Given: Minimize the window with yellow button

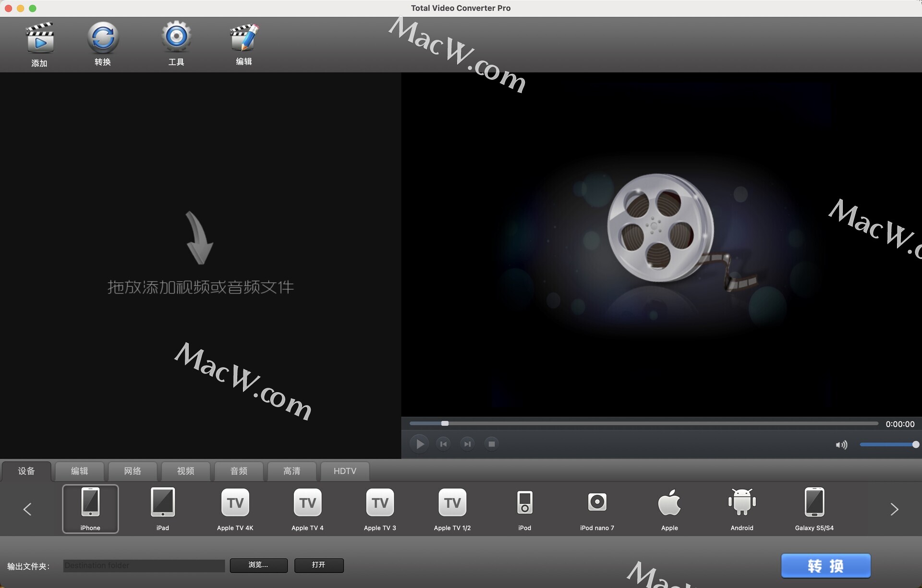Looking at the screenshot, I should tap(20, 8).
